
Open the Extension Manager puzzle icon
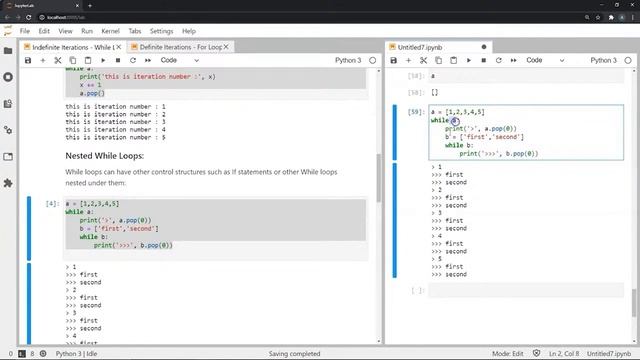coord(8,183)
